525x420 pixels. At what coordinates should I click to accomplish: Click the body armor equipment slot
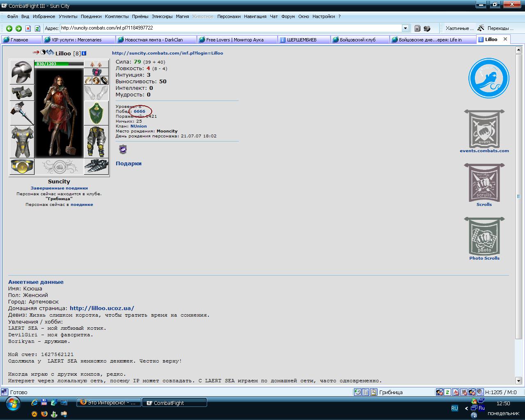[22, 142]
